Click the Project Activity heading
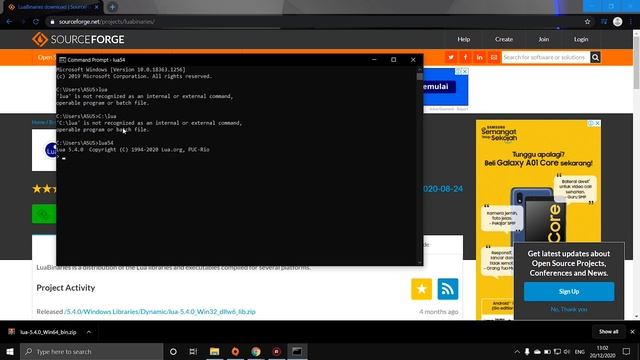The image size is (640, 360). pyautogui.click(x=66, y=288)
